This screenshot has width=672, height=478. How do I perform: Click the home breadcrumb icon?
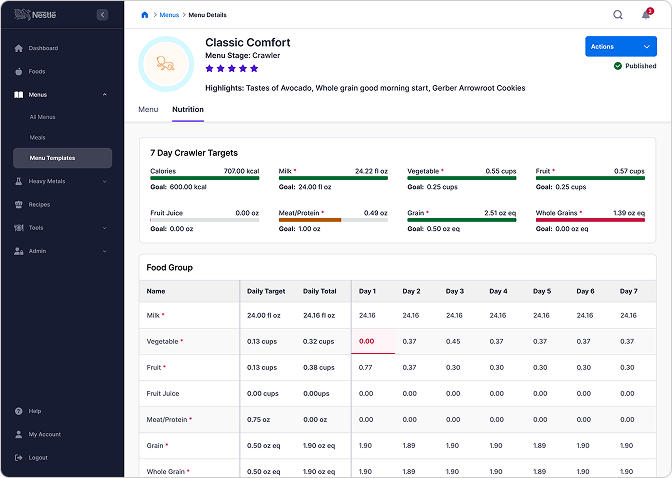click(x=144, y=15)
